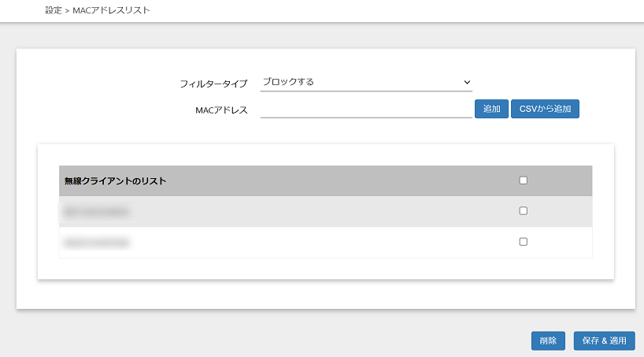Check the second MAC address row checkbox
Image resolution: width=644 pixels, height=357 pixels.
(x=524, y=242)
